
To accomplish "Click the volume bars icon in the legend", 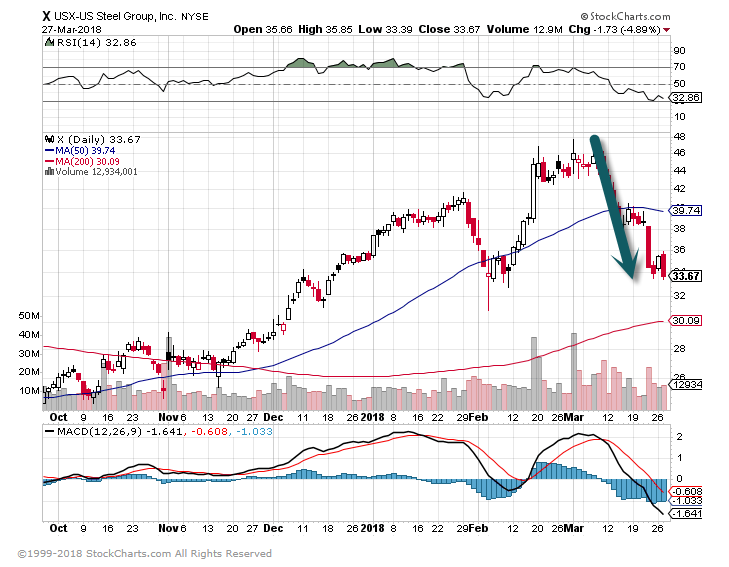I will tap(49, 171).
